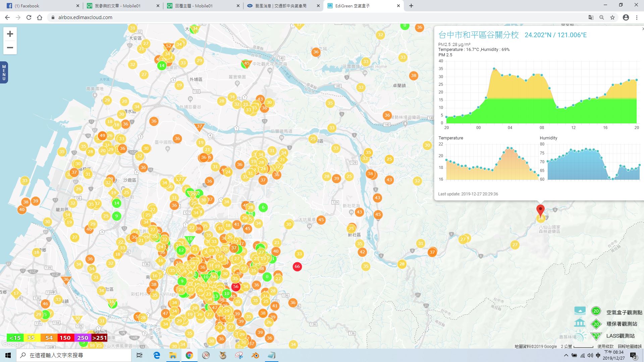Screen dimensions: 644x362
Task: Select the EdiGreen 空氣盒子 tab
Action: tap(364, 6)
